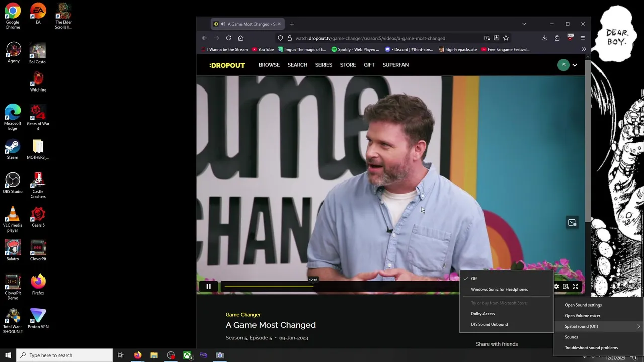Select the Proton VPN desktop icon
Screen dimensions: 644x362
point(38,319)
